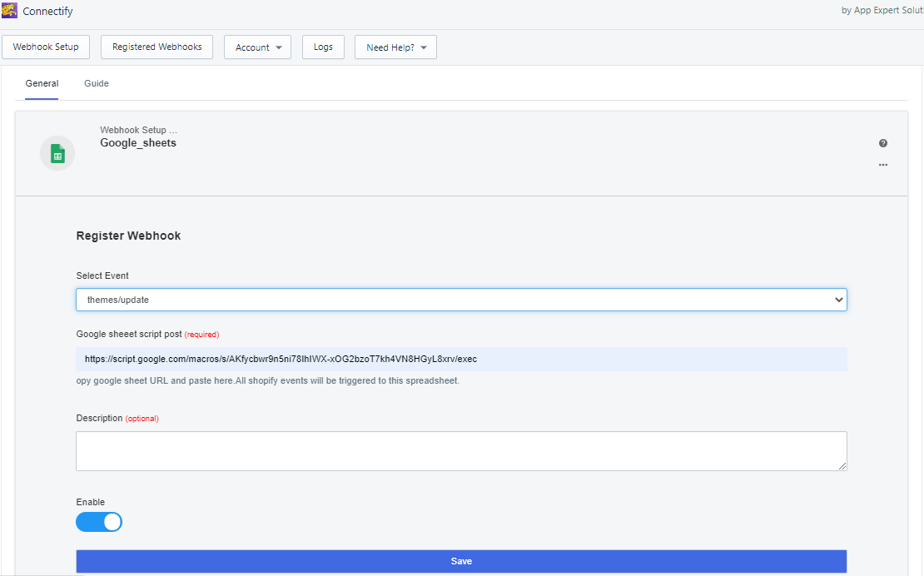The height and width of the screenshot is (576, 924).
Task: Click the Google sheet script URL field
Action: pyautogui.click(x=461, y=359)
